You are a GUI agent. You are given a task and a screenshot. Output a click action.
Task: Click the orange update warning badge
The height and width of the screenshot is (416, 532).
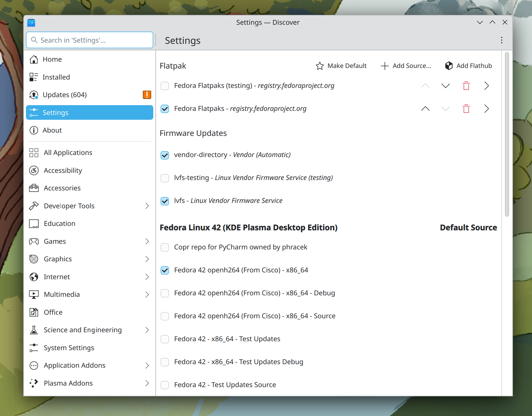[x=147, y=95]
